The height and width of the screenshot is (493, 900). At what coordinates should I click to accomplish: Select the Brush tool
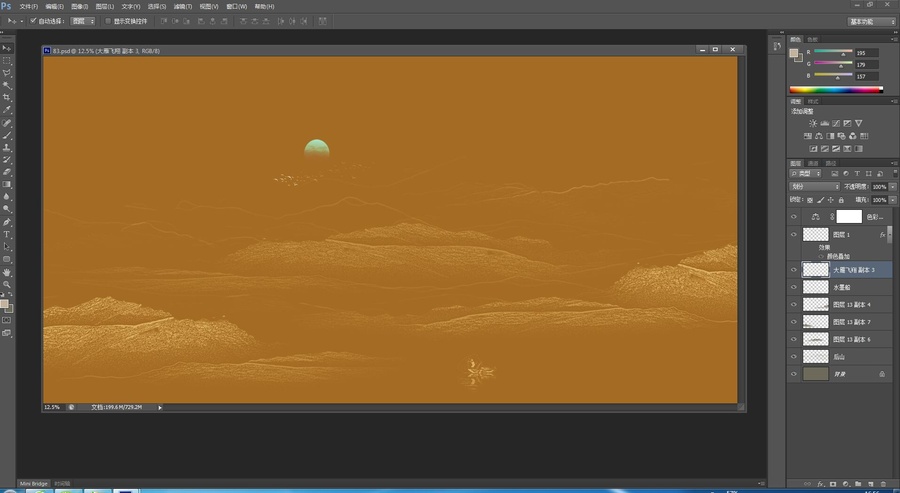point(7,135)
